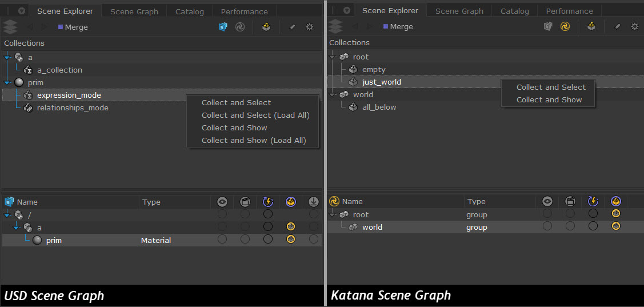The image size is (644, 307).
Task: Toggle live render circle for USD 'a' row
Action: coord(267,227)
